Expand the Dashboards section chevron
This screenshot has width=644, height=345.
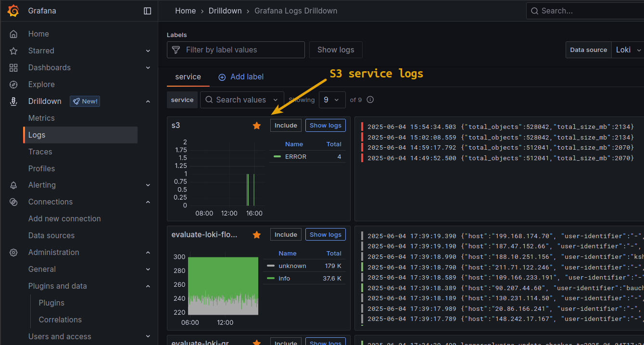pyautogui.click(x=148, y=68)
